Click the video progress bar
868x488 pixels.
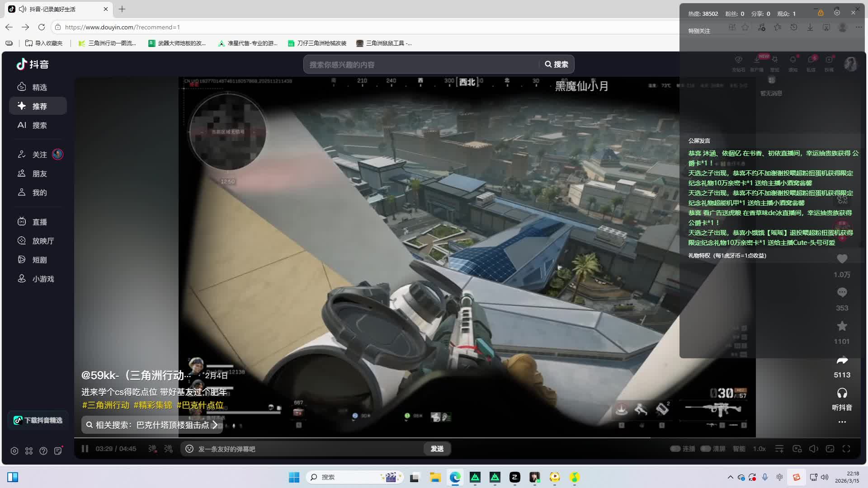(x=362, y=438)
